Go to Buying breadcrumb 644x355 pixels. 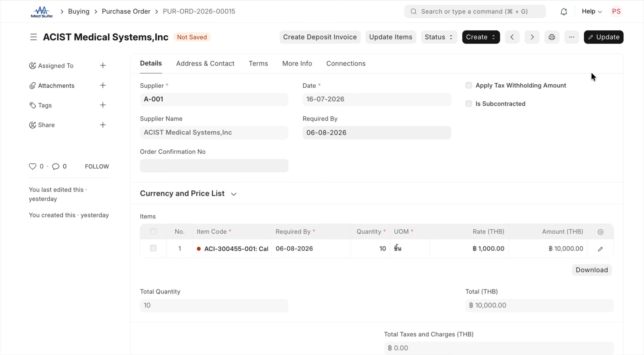79,12
